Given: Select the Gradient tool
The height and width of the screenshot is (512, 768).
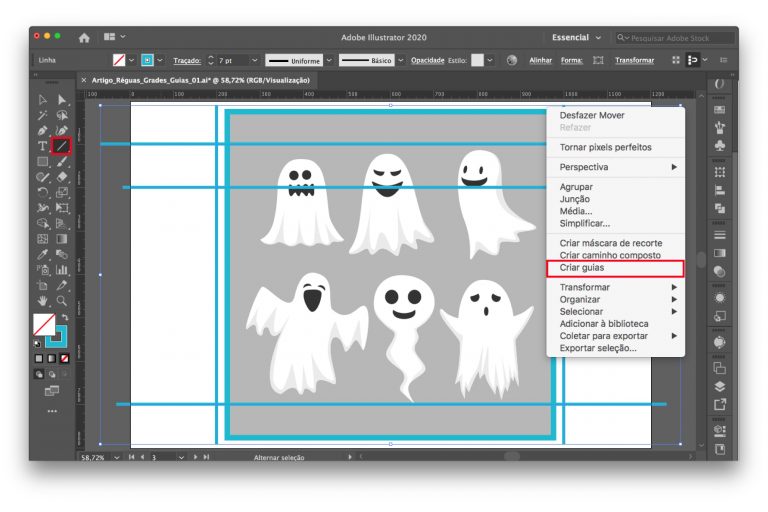Looking at the screenshot, I should click(62, 239).
